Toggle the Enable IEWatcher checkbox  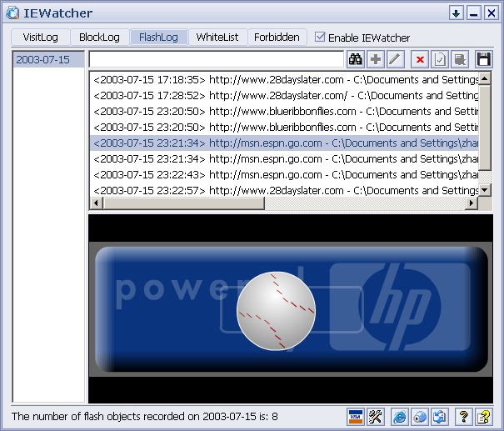pos(320,37)
